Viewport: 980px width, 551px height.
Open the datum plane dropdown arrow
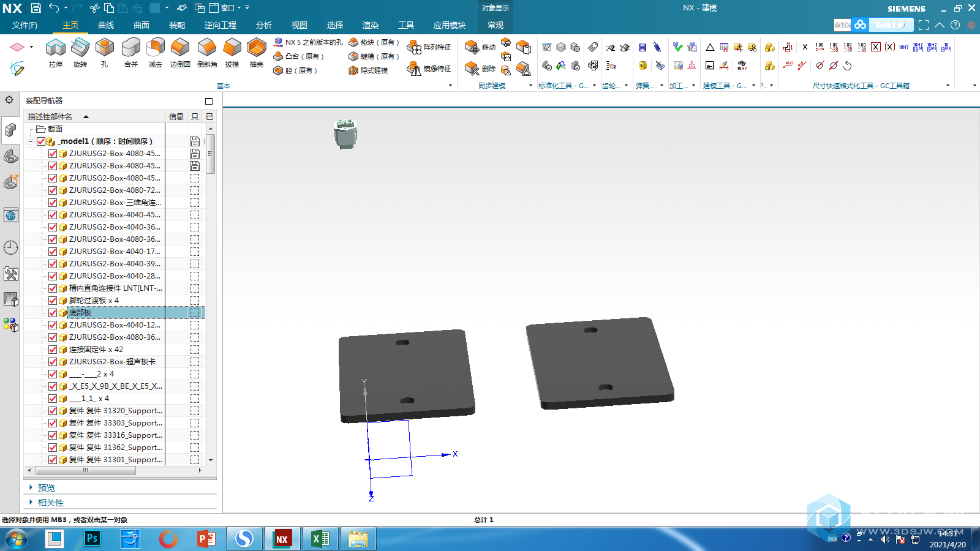pyautogui.click(x=31, y=47)
